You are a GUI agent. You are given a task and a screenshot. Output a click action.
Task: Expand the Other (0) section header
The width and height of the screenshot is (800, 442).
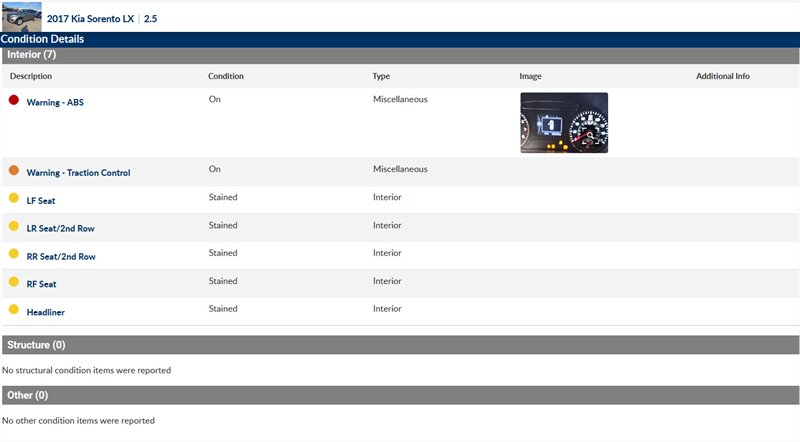27,395
